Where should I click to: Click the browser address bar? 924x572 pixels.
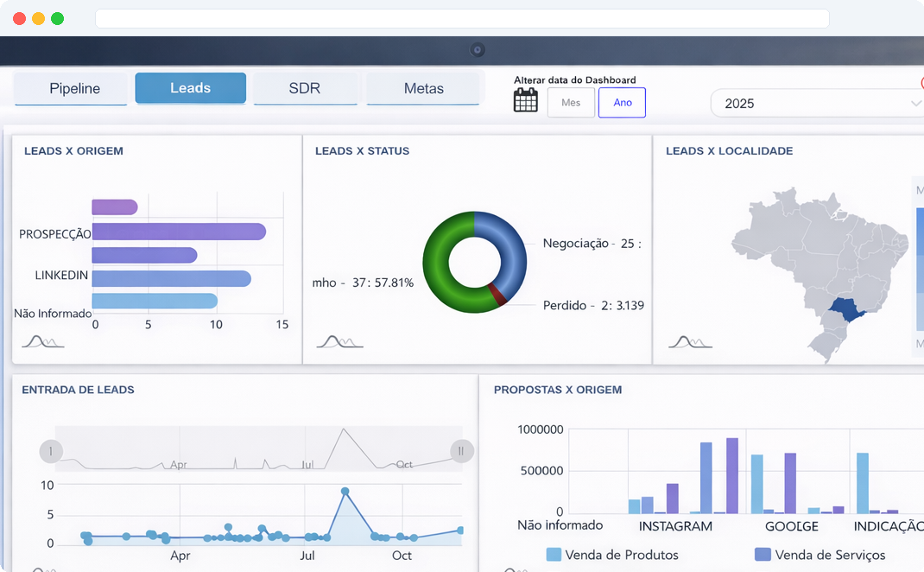pos(462,18)
